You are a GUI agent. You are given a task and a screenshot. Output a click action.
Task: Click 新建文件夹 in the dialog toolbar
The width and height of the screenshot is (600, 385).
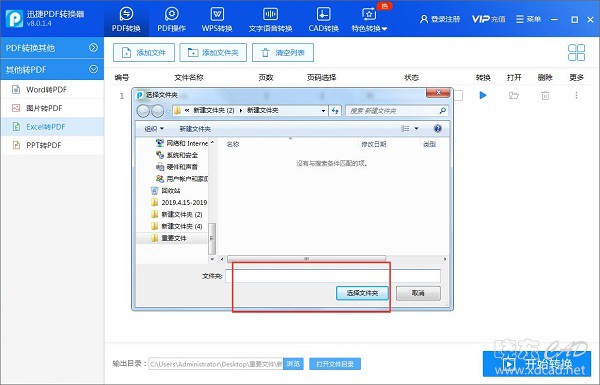[x=195, y=129]
